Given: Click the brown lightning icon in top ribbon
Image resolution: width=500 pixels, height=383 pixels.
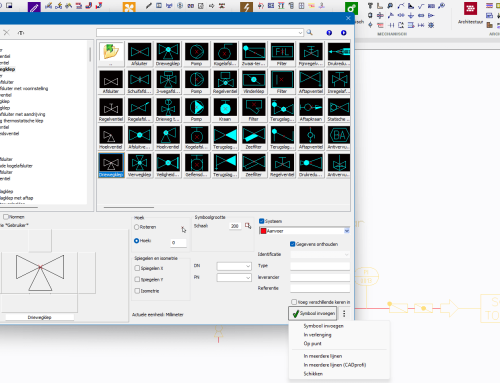Looking at the screenshot, I should coord(246,7).
